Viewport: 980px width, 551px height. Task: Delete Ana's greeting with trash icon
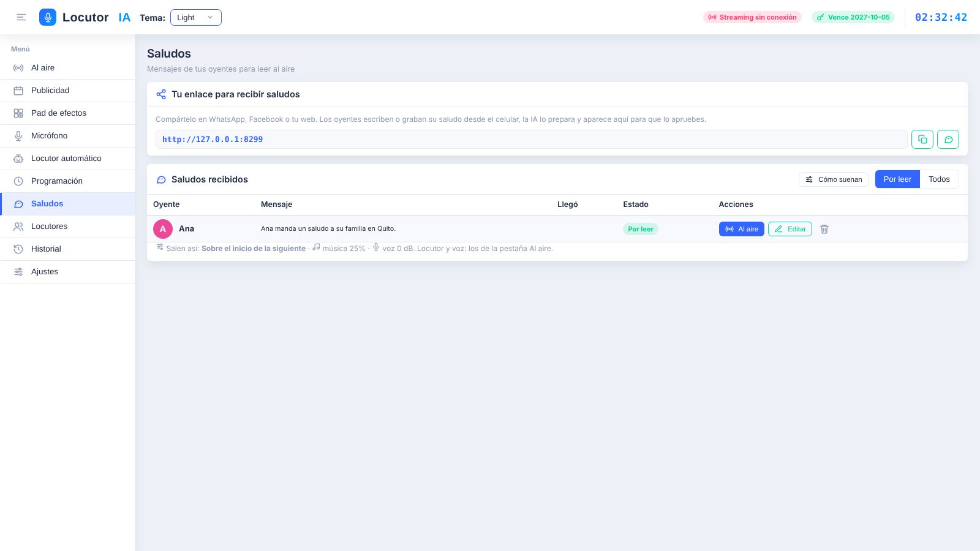coord(824,229)
